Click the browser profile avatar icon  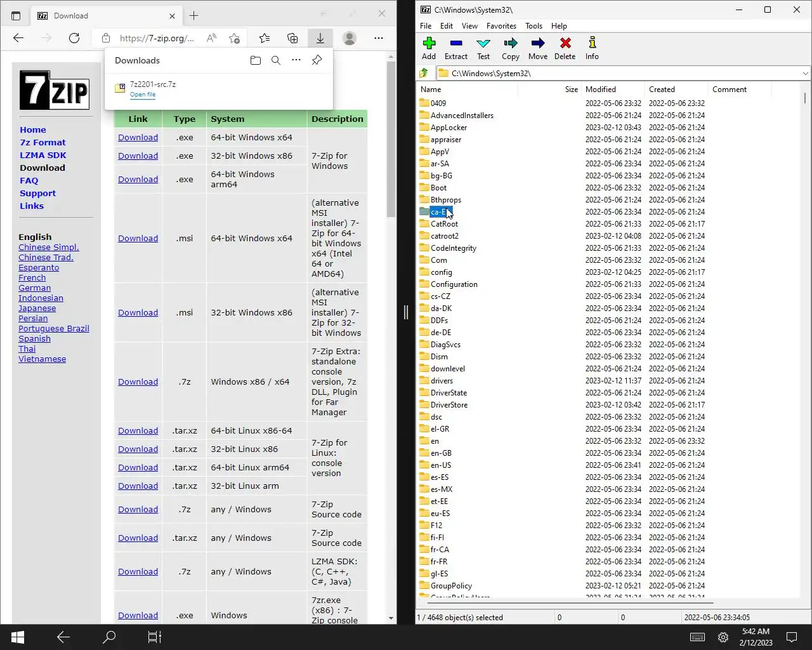(x=350, y=38)
